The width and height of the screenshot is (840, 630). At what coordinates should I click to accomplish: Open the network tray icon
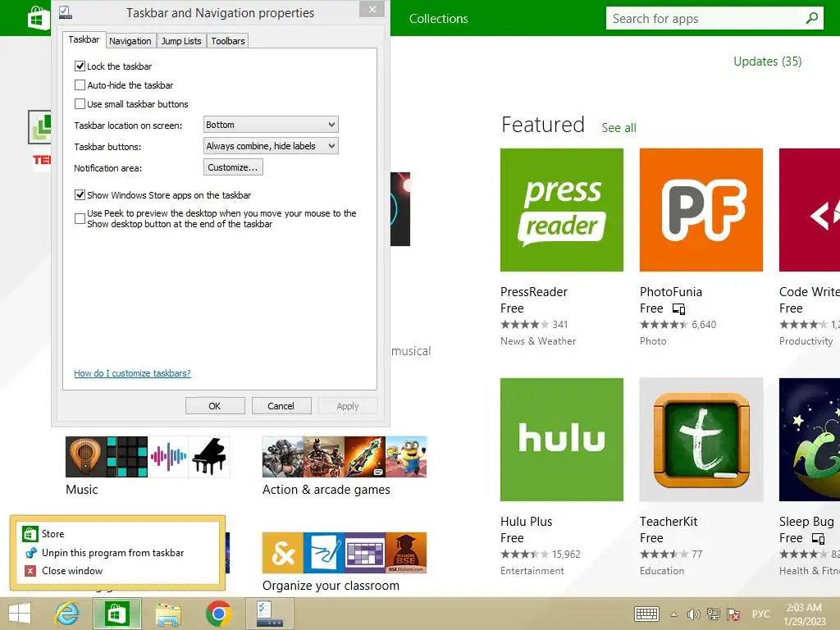713,614
